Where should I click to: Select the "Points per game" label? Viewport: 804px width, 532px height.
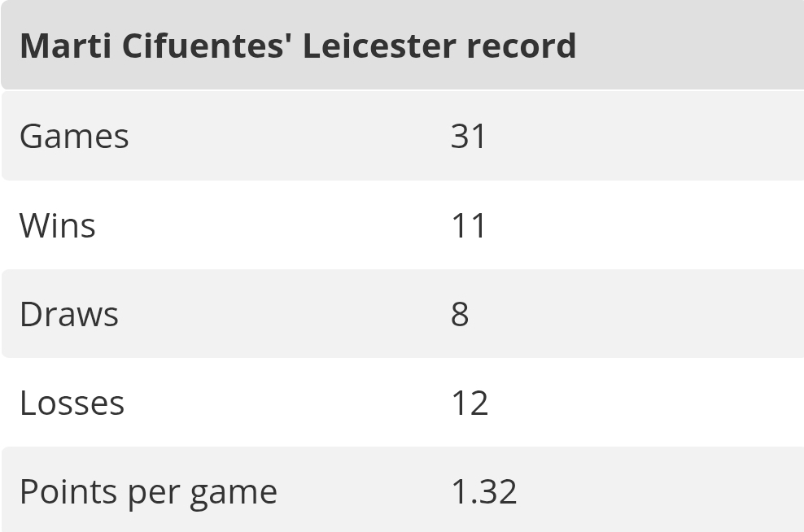click(148, 492)
